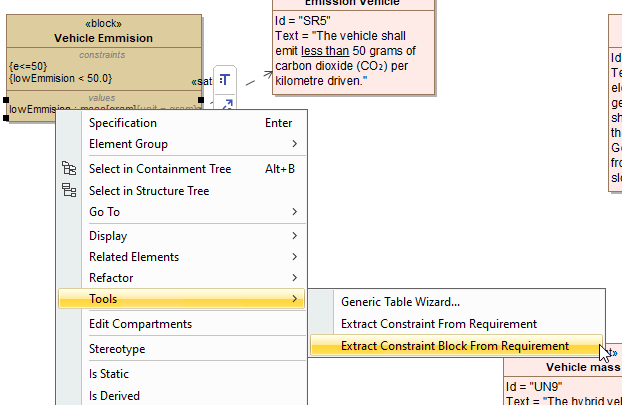The height and width of the screenshot is (405, 622).
Task: Launch the Generic Table Wizard
Action: [400, 302]
